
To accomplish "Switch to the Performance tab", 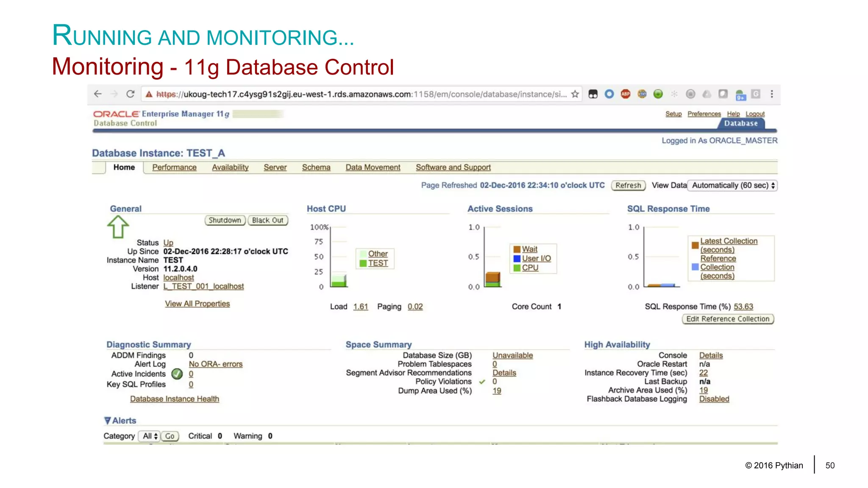I will 174,167.
